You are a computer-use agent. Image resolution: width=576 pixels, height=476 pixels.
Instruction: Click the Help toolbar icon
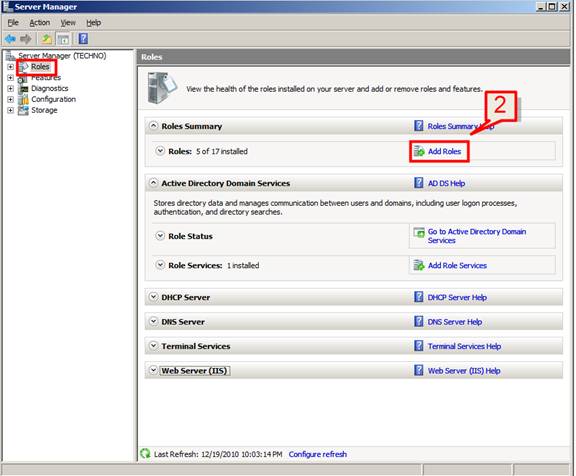point(83,39)
